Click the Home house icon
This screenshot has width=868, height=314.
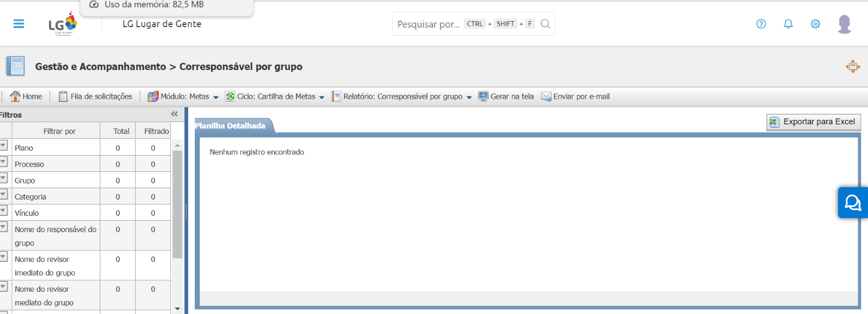[15, 96]
